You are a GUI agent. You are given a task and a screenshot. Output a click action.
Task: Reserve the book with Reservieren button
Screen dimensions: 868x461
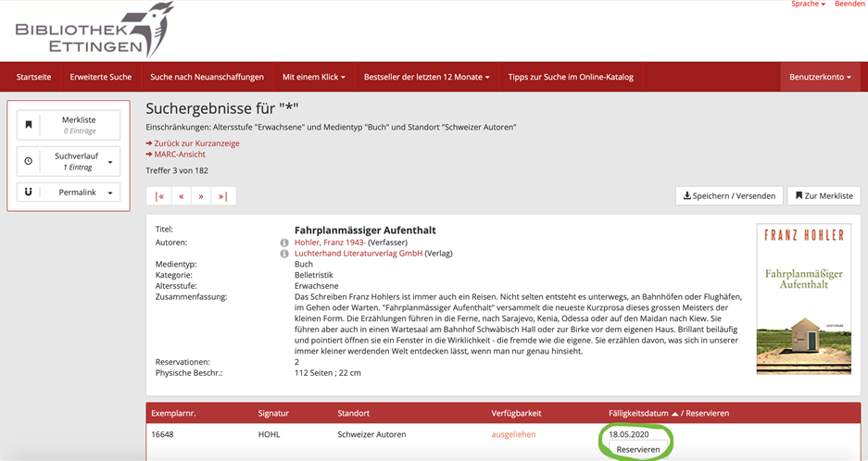pos(638,449)
